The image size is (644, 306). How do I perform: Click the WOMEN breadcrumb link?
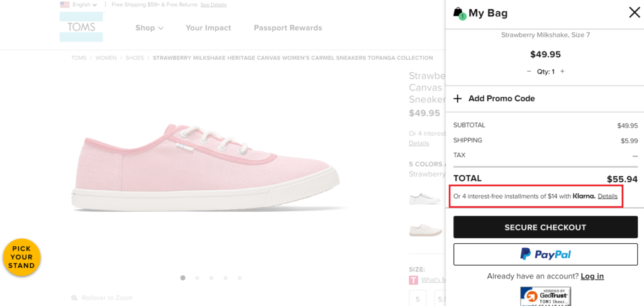click(106, 58)
